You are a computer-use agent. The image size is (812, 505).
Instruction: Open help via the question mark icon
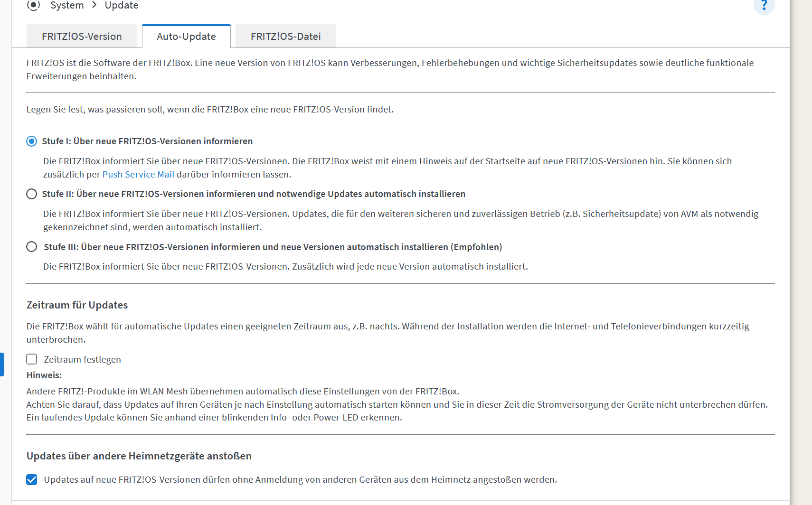point(764,5)
